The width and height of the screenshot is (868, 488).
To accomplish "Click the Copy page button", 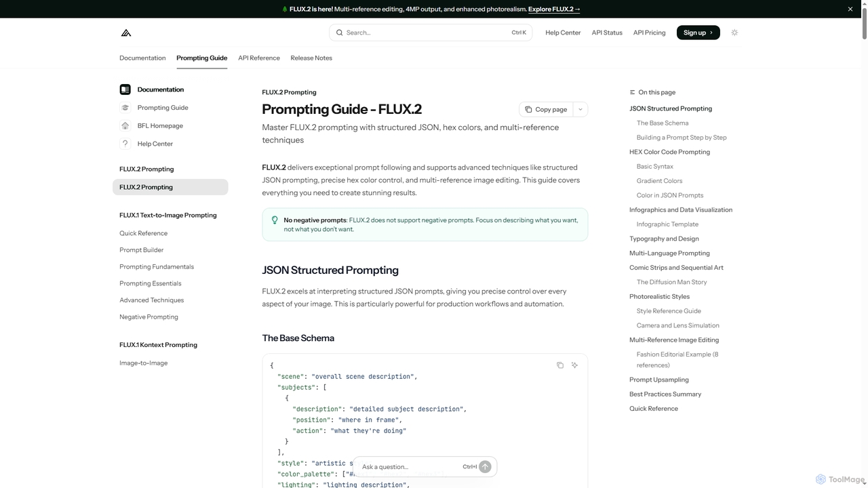I will coord(546,109).
